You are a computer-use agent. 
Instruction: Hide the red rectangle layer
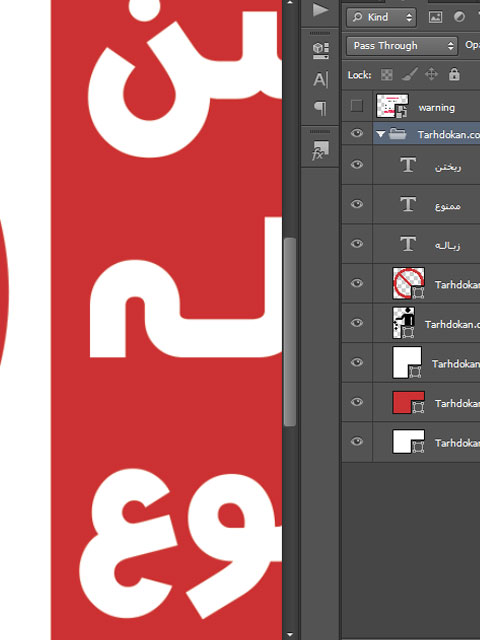pyautogui.click(x=357, y=402)
